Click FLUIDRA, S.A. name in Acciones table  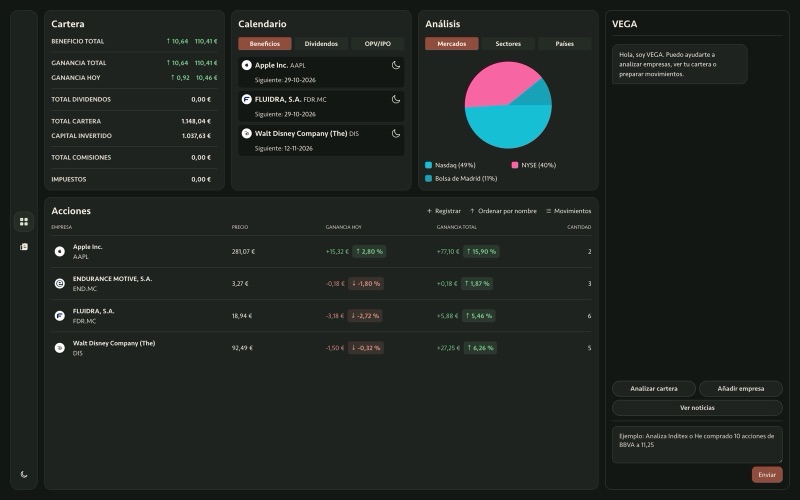point(93,311)
